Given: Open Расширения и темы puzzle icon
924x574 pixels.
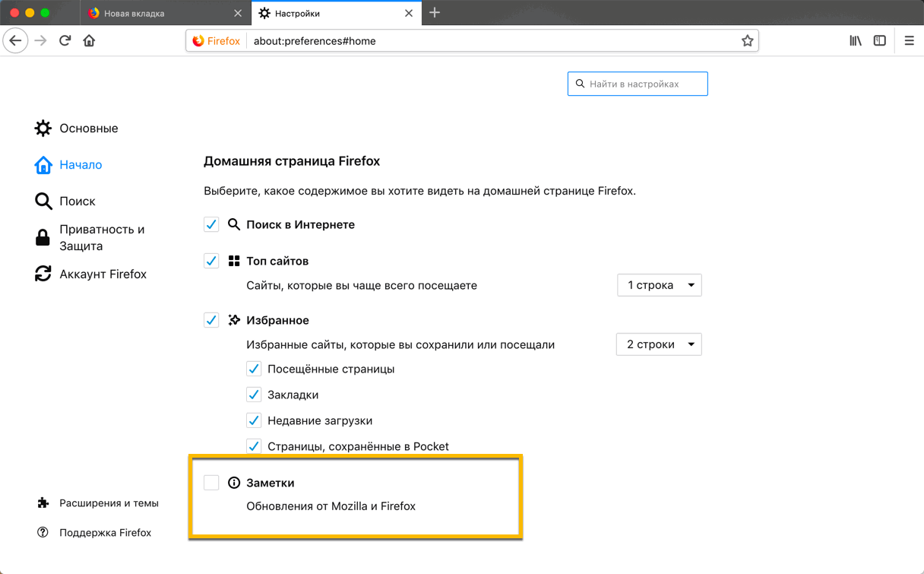Looking at the screenshot, I should coord(43,503).
